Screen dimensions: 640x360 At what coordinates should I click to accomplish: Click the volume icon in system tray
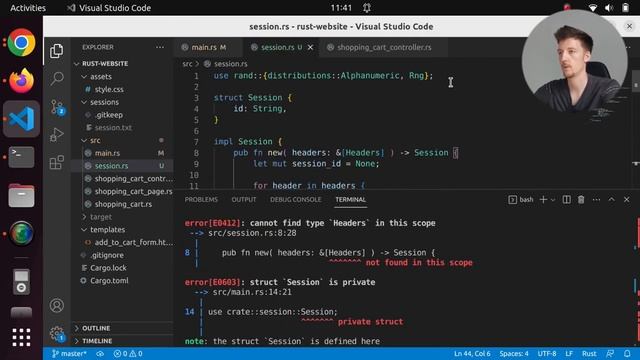click(609, 8)
